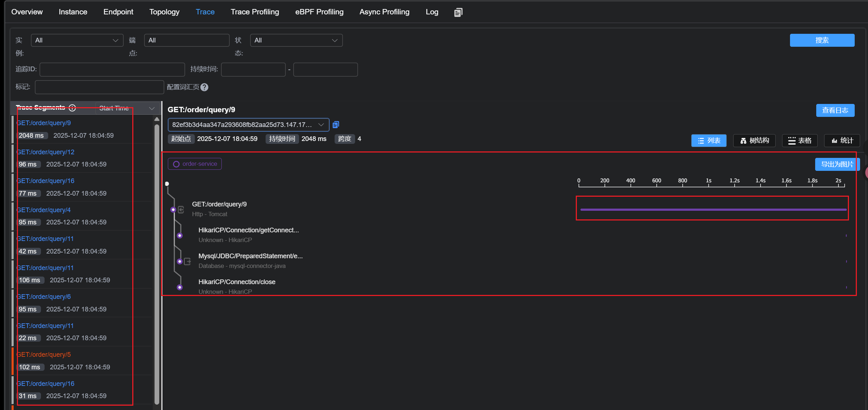Image resolution: width=868 pixels, height=410 pixels.
Task: Copy the trace ID with copy icon
Action: point(336,125)
